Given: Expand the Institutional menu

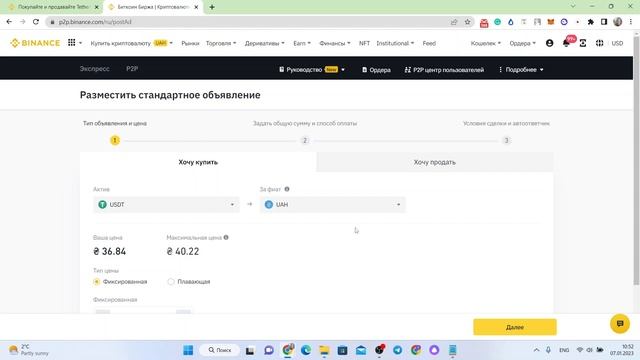Looking at the screenshot, I should (x=395, y=43).
